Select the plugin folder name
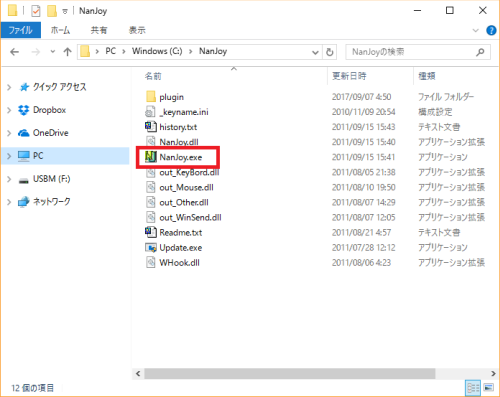Viewport: 500px width, 397px height. 171,97
